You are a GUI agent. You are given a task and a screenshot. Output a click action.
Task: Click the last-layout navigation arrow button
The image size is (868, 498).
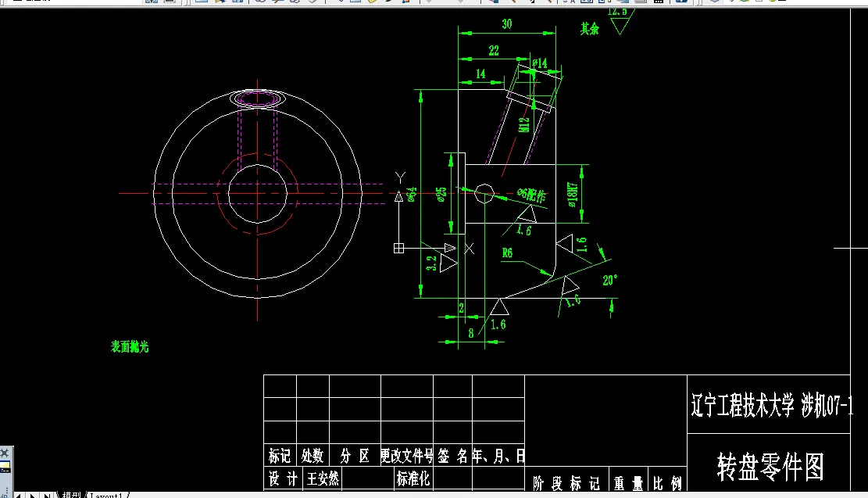pos(47,493)
